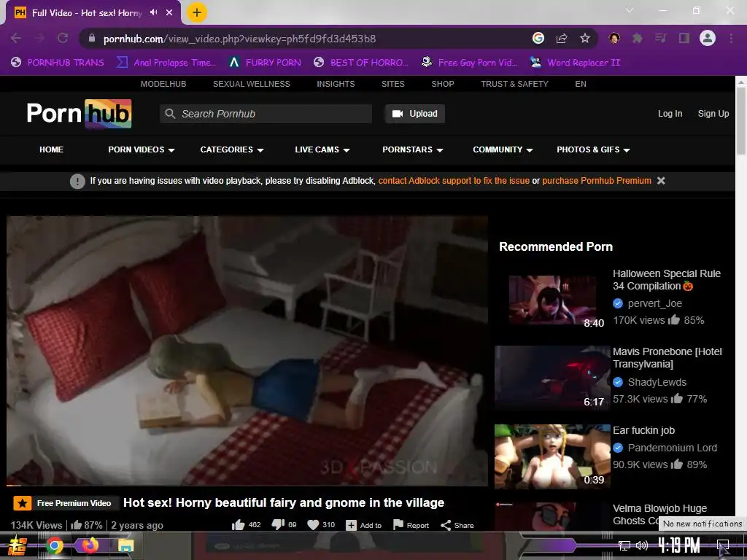This screenshot has height=560, width=747.
Task: Open the Extensions puzzle icon
Action: 638,38
